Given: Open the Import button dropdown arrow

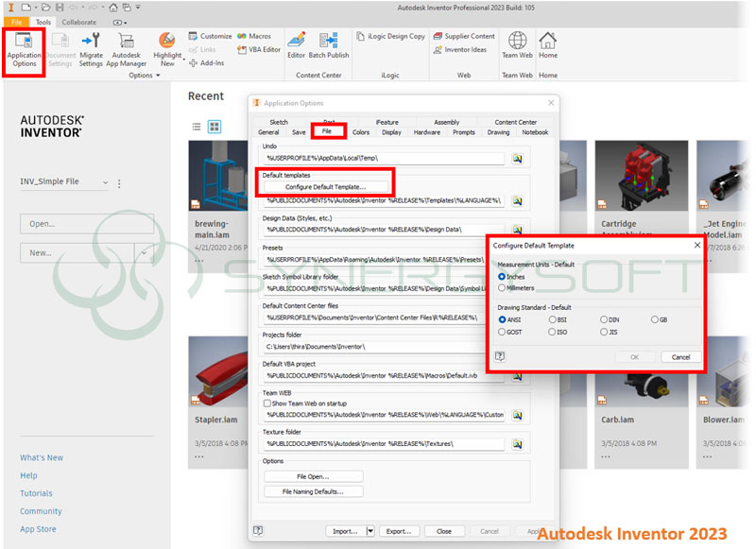Looking at the screenshot, I should 370,531.
